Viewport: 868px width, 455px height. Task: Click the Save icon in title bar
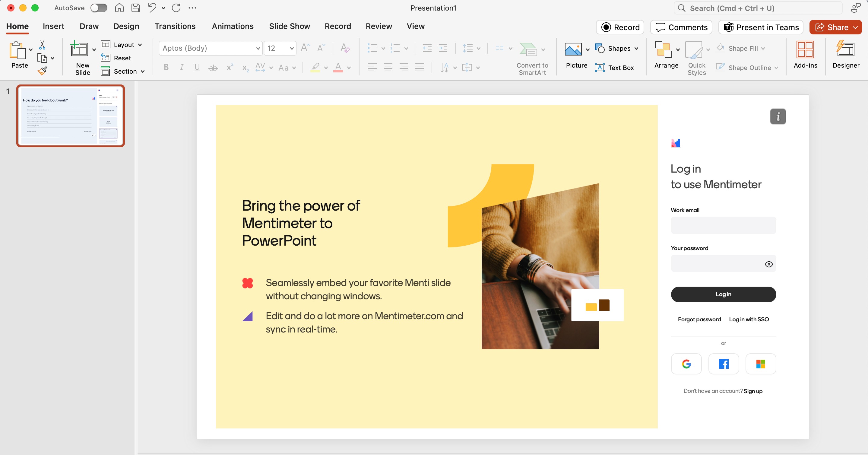click(x=135, y=8)
